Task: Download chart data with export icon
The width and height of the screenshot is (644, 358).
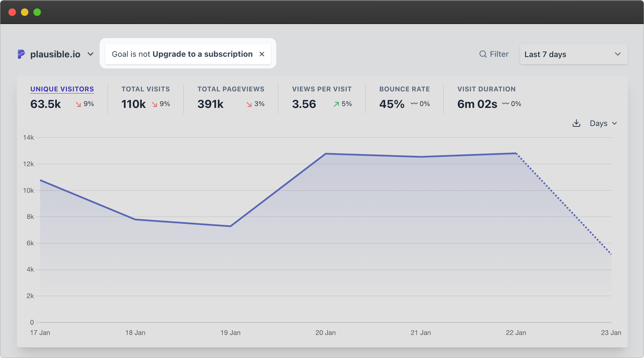Action: point(576,123)
